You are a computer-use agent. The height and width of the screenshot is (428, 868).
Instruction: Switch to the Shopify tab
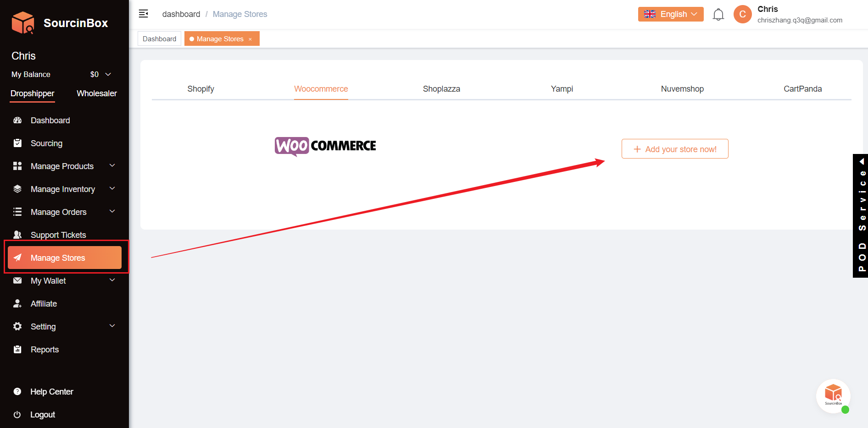[x=200, y=89]
